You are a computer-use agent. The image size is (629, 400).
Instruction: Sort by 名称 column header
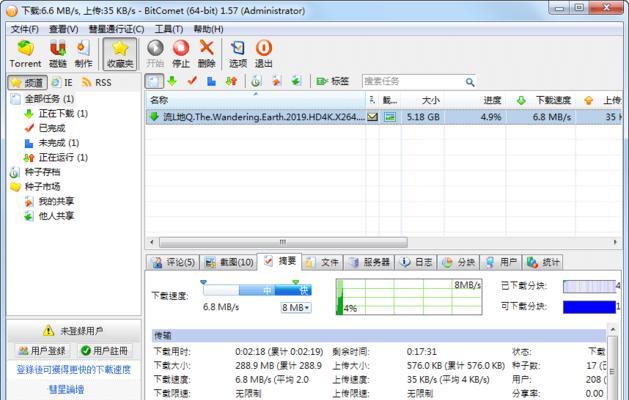click(x=256, y=100)
